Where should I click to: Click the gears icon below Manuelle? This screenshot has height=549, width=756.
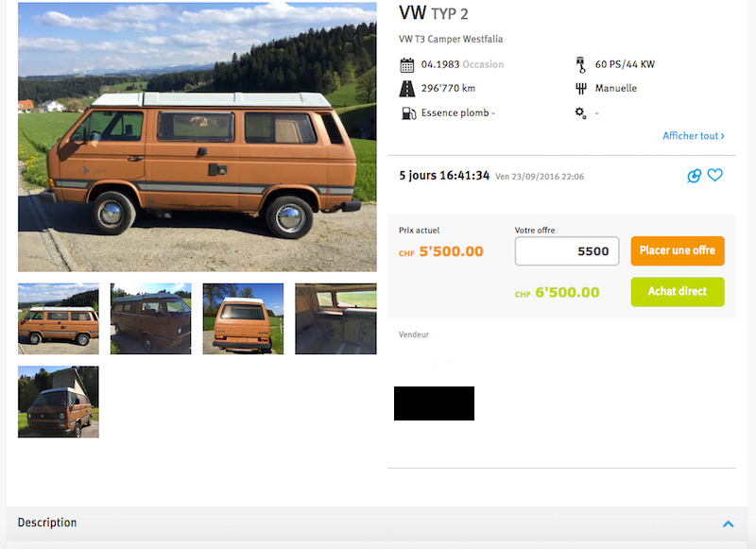point(580,113)
